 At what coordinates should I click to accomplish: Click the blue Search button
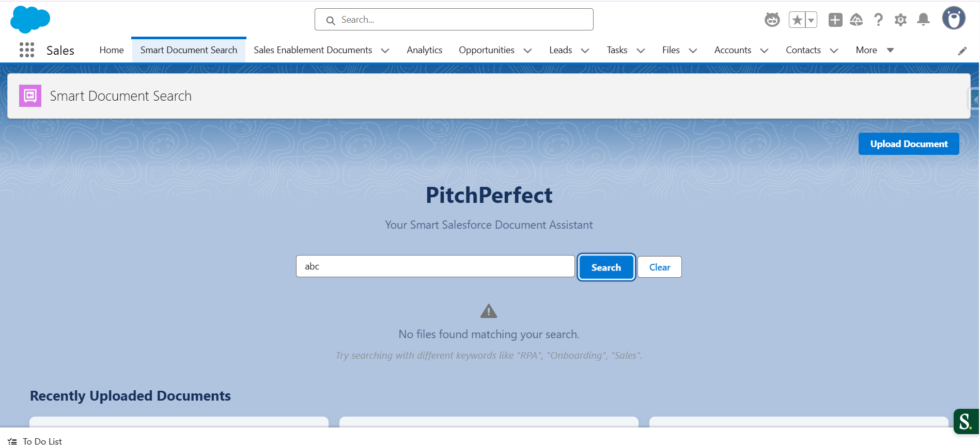(606, 267)
